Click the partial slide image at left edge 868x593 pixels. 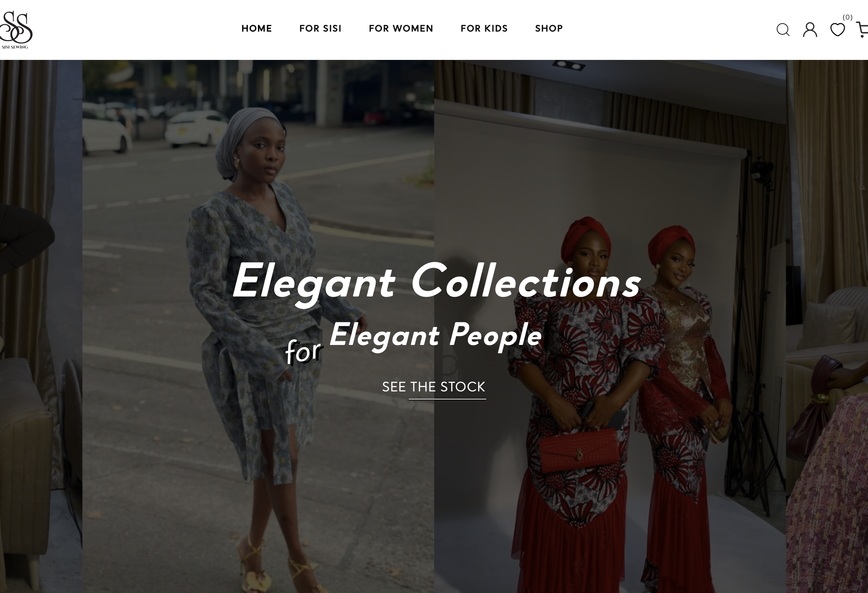[41, 326]
